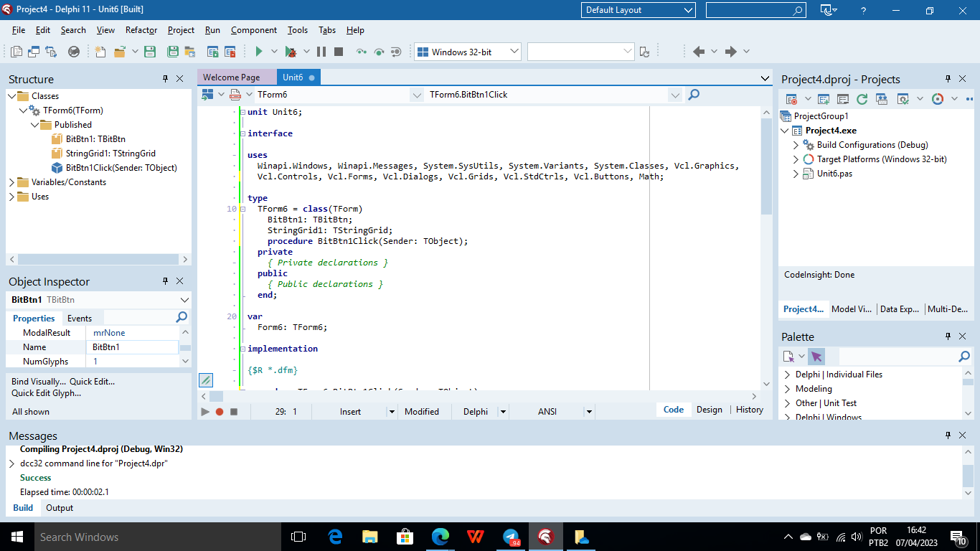
Task: Click the Pause debugger toolbar button
Action: (x=321, y=52)
